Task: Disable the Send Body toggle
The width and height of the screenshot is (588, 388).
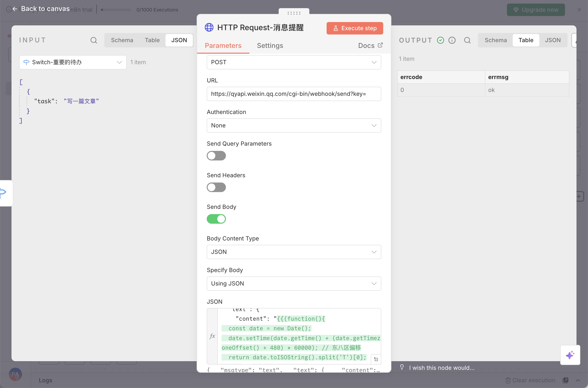Action: (216, 219)
